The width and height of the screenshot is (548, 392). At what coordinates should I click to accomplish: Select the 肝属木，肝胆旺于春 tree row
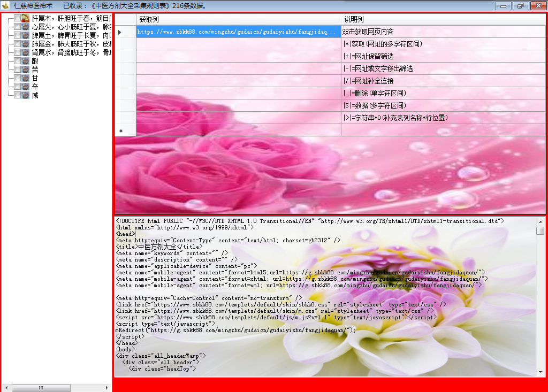pyautogui.click(x=71, y=18)
